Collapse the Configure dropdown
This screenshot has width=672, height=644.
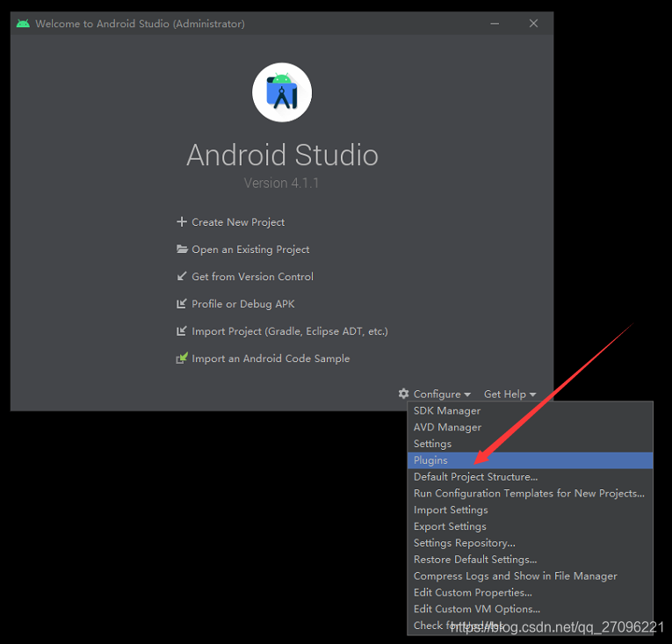point(442,394)
